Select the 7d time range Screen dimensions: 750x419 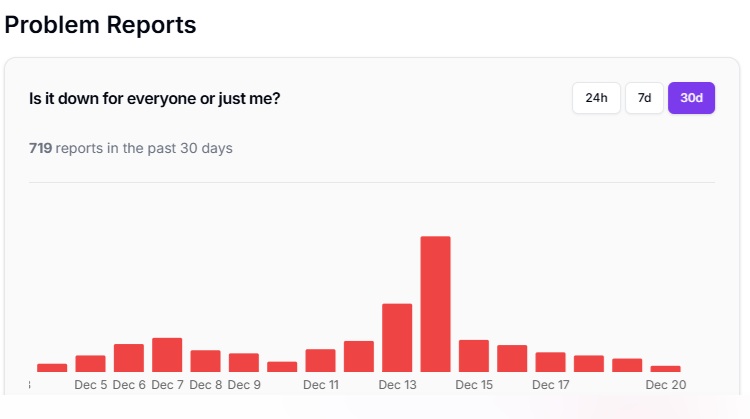point(644,98)
